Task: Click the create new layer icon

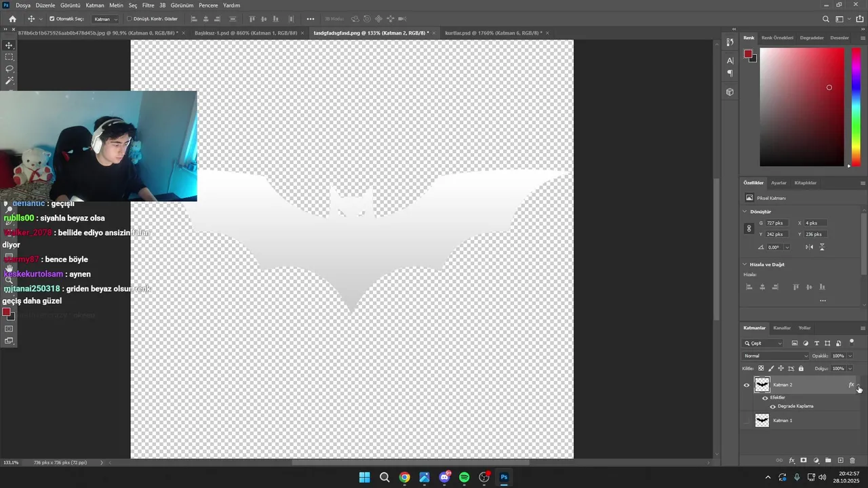Action: tap(840, 461)
